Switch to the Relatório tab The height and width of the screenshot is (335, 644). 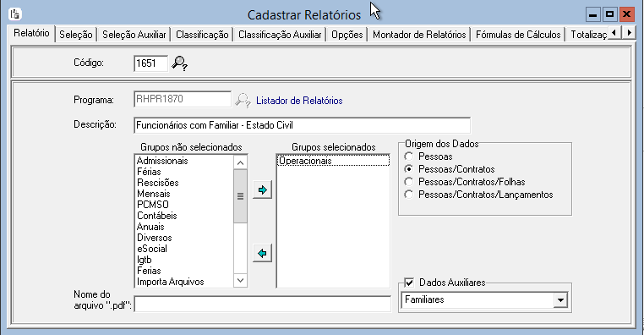click(31, 33)
